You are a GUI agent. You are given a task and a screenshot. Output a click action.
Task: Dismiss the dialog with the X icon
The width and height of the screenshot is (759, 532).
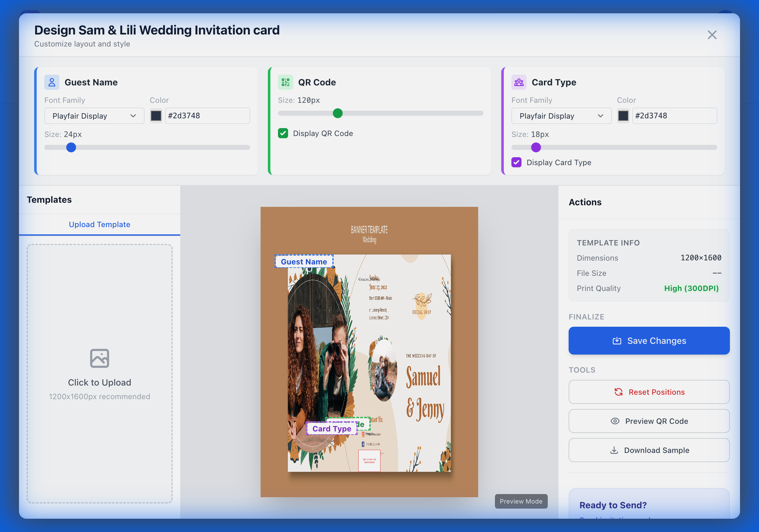712,35
